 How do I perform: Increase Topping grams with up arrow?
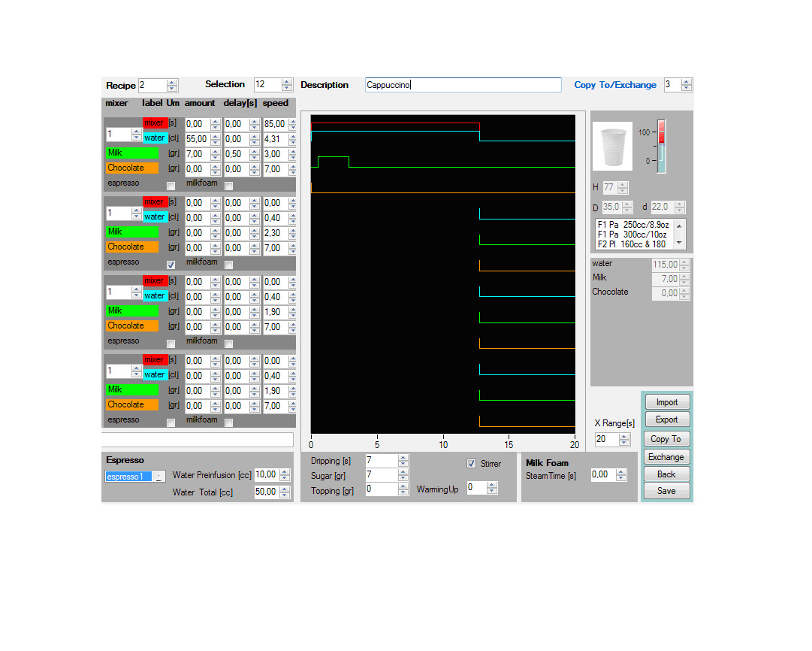[x=403, y=486]
